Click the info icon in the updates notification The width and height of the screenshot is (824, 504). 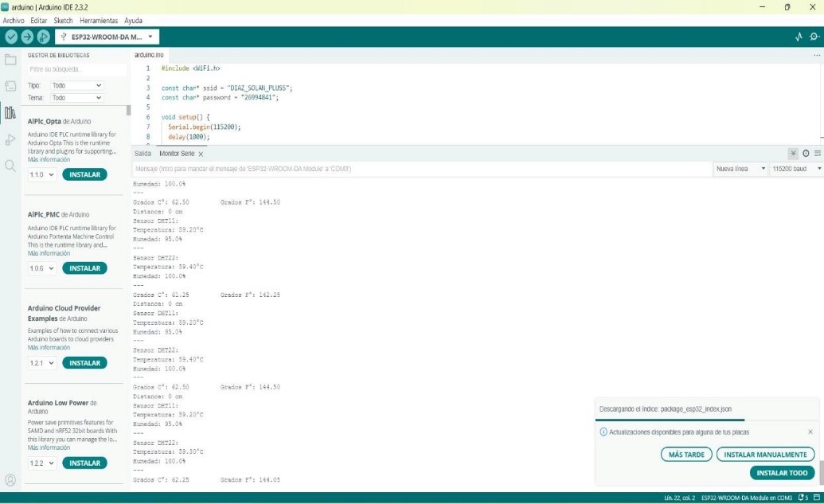point(603,432)
